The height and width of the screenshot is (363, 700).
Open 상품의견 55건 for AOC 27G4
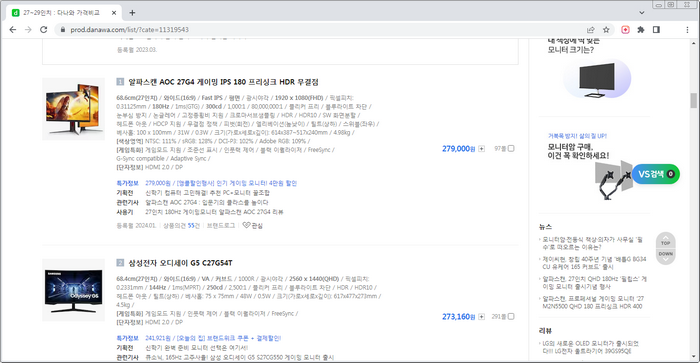coord(181,225)
